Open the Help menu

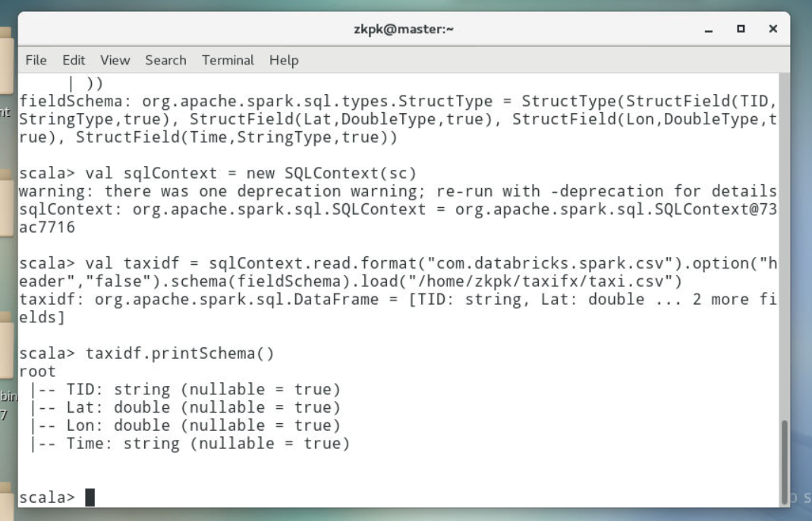(284, 61)
